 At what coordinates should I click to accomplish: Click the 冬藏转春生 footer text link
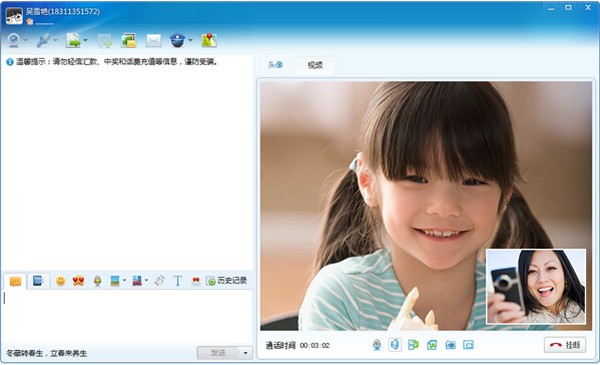(x=47, y=353)
